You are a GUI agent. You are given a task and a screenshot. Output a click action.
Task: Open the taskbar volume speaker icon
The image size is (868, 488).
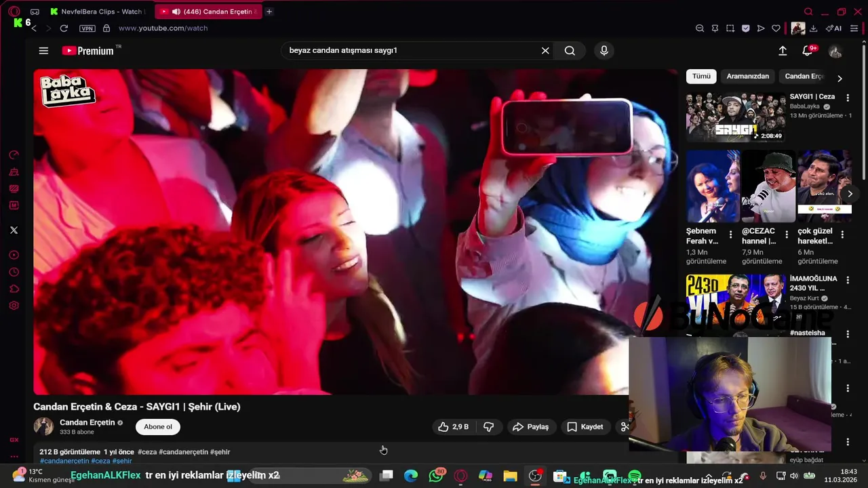794,476
